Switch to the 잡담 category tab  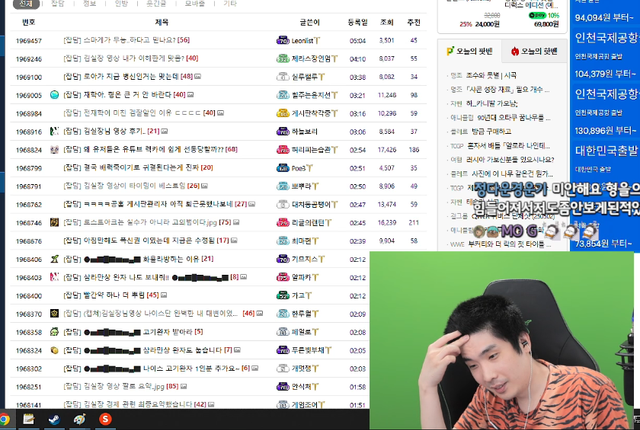pos(57,4)
